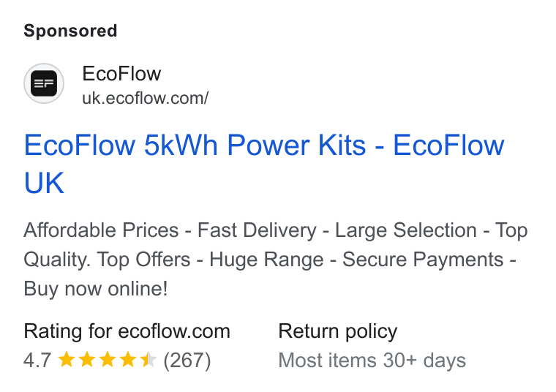The width and height of the screenshot is (556, 392).
Task: Click the first rating star
Action: tap(66, 360)
